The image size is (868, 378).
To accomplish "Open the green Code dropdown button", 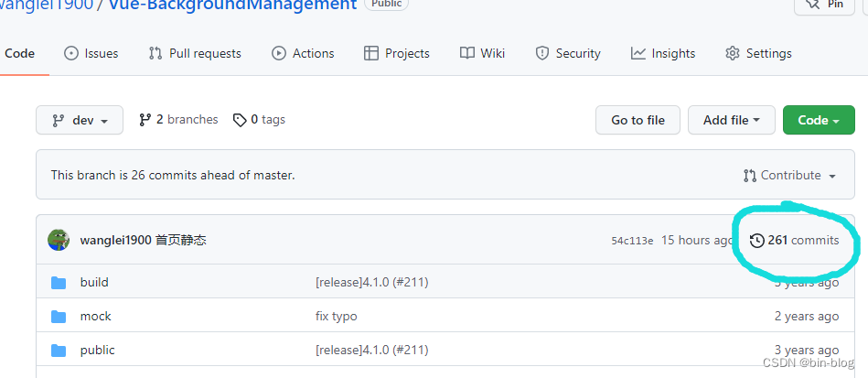I will click(x=819, y=120).
